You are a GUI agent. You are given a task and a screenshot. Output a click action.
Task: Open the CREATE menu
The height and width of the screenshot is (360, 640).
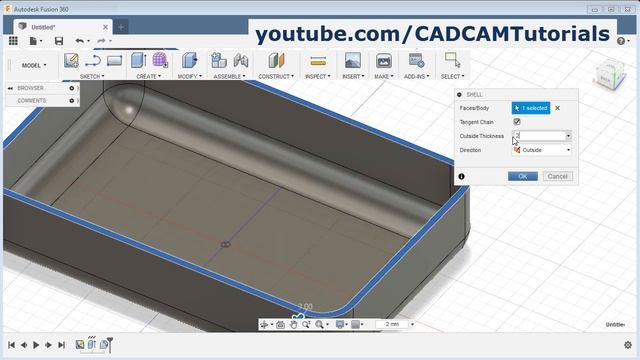[149, 76]
